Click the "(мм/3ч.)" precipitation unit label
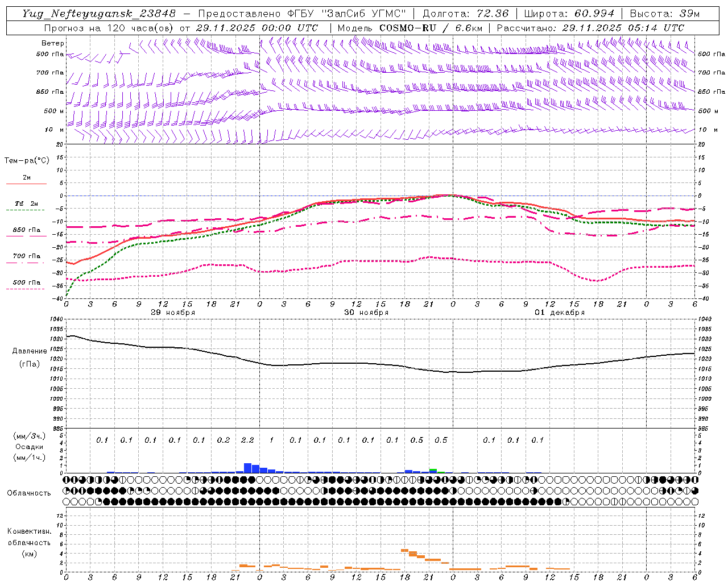Viewport: 728px width, 582px height. tap(28, 436)
